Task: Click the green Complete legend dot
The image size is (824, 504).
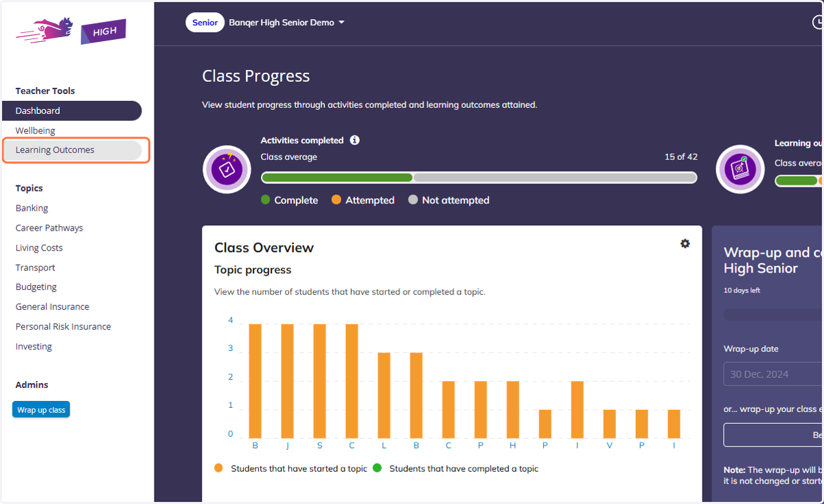Action: tap(265, 200)
